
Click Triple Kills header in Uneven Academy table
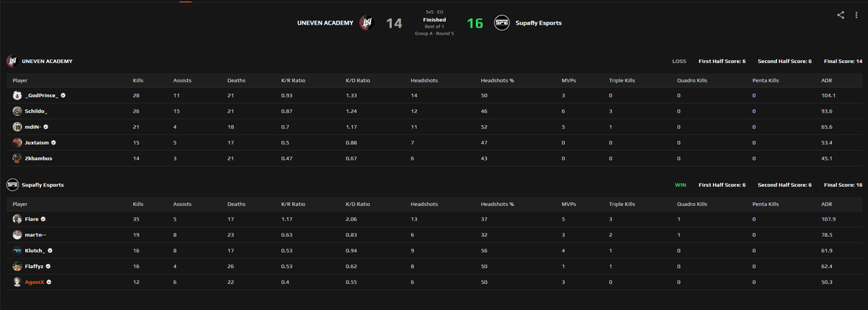(621, 80)
